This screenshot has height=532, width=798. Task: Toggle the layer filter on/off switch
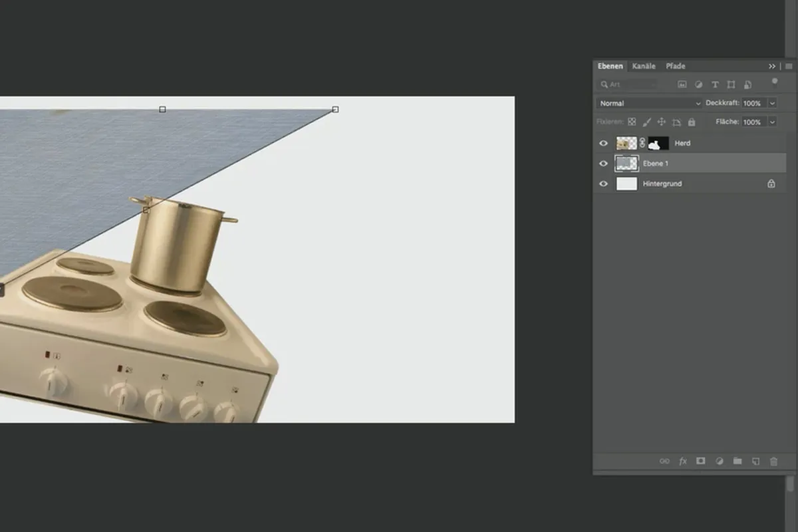pyautogui.click(x=774, y=82)
